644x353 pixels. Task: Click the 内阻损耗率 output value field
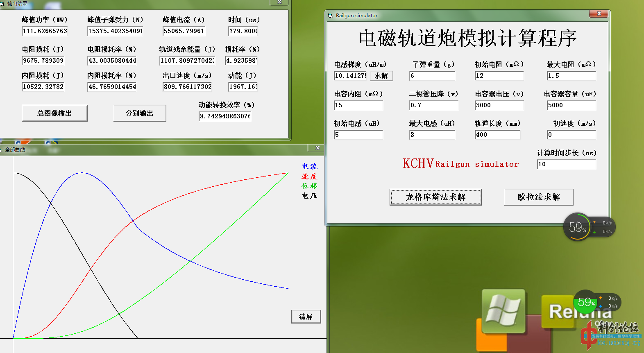(x=112, y=87)
